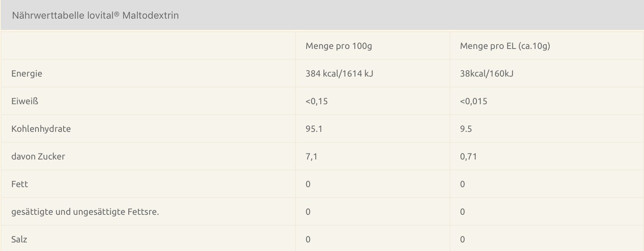Select the Salz row label

19,239
